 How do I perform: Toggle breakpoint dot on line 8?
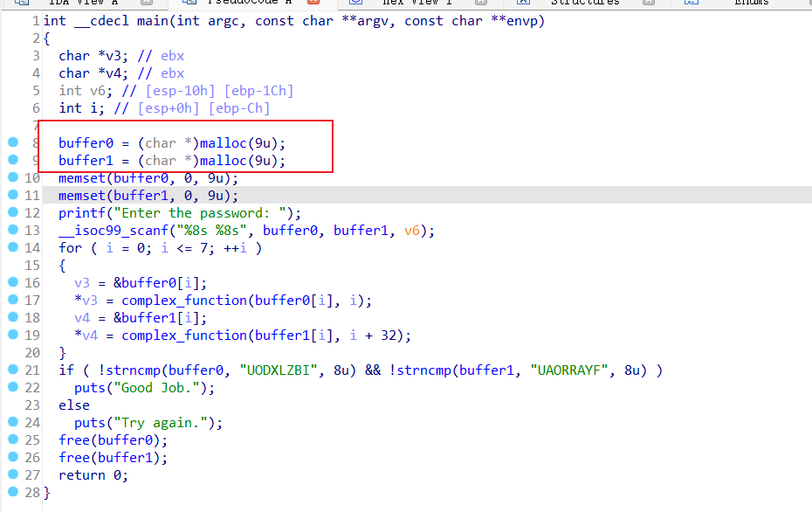click(13, 142)
